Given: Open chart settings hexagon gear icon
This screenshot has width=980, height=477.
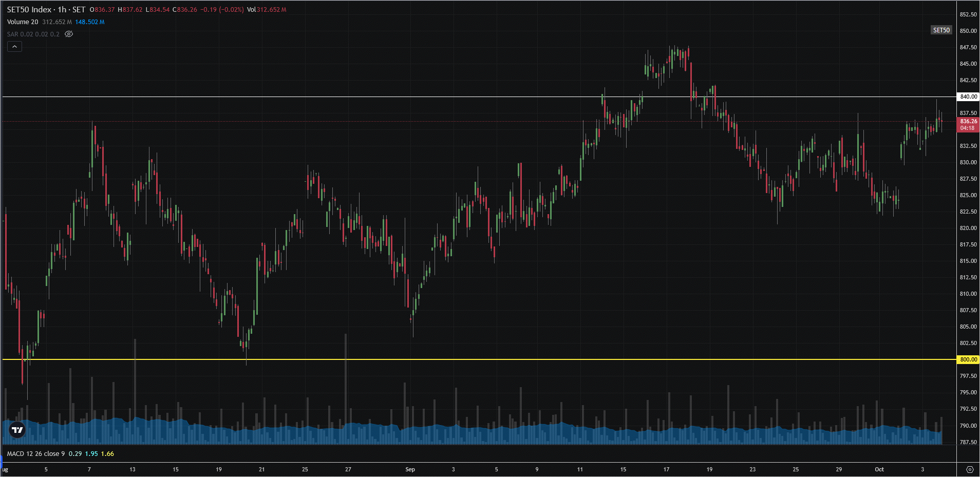Looking at the screenshot, I should click(969, 469).
